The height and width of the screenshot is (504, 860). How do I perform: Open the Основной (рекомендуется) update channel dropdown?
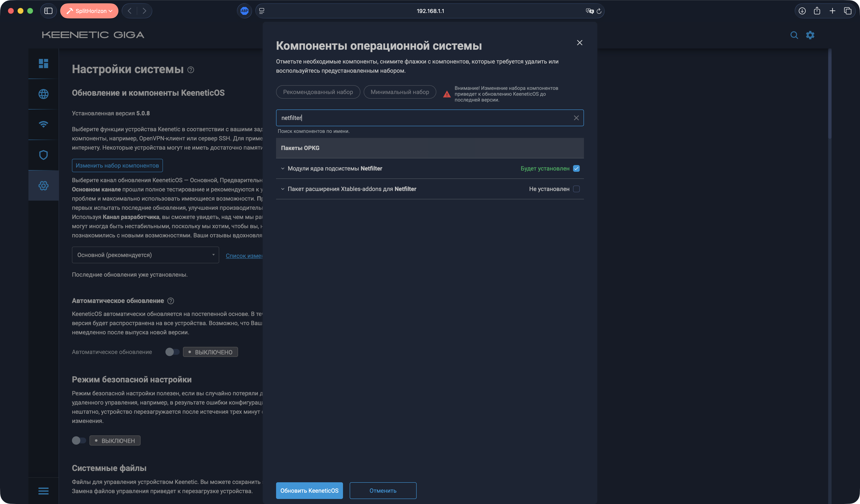(x=145, y=255)
